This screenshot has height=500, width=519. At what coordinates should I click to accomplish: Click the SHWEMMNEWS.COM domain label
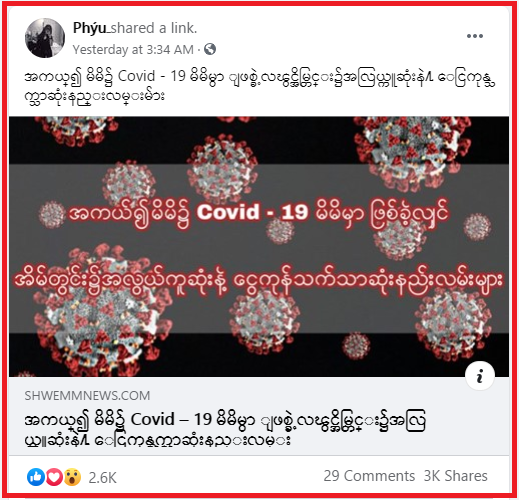pyautogui.click(x=87, y=396)
